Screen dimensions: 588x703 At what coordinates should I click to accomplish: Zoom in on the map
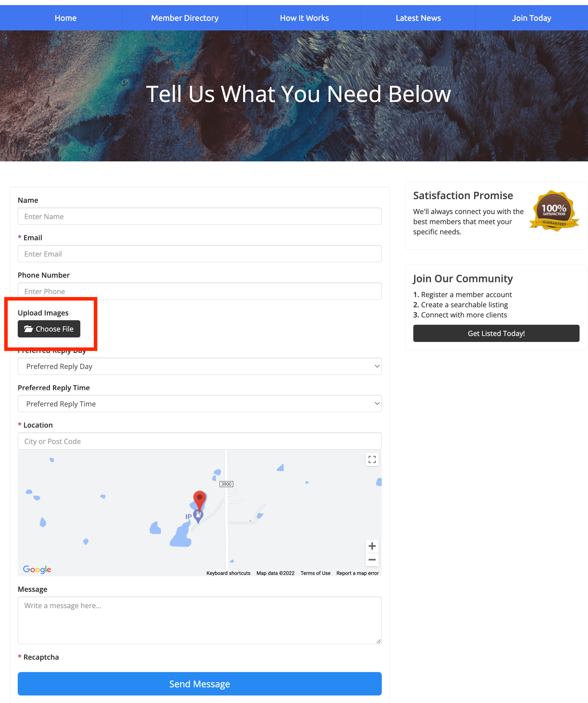(x=372, y=546)
